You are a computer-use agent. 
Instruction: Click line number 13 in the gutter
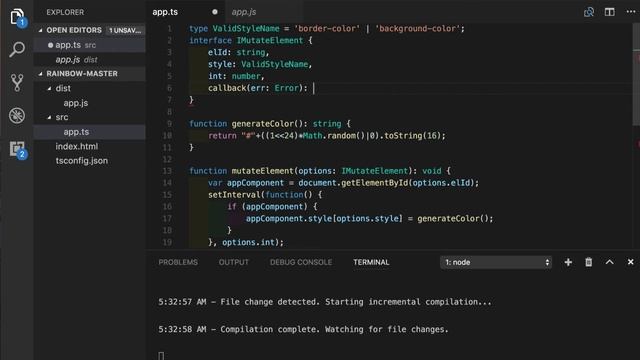coord(167,171)
